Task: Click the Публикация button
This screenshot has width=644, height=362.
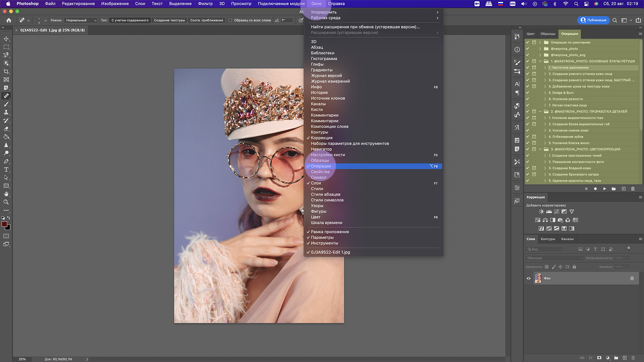Action: pos(593,20)
